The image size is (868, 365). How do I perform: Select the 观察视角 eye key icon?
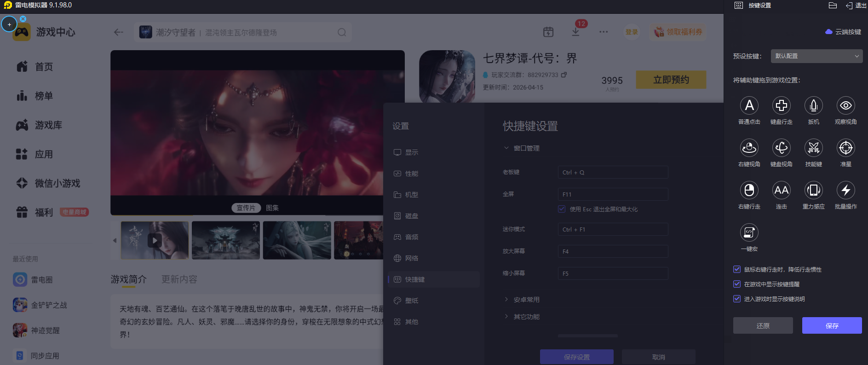pos(845,105)
